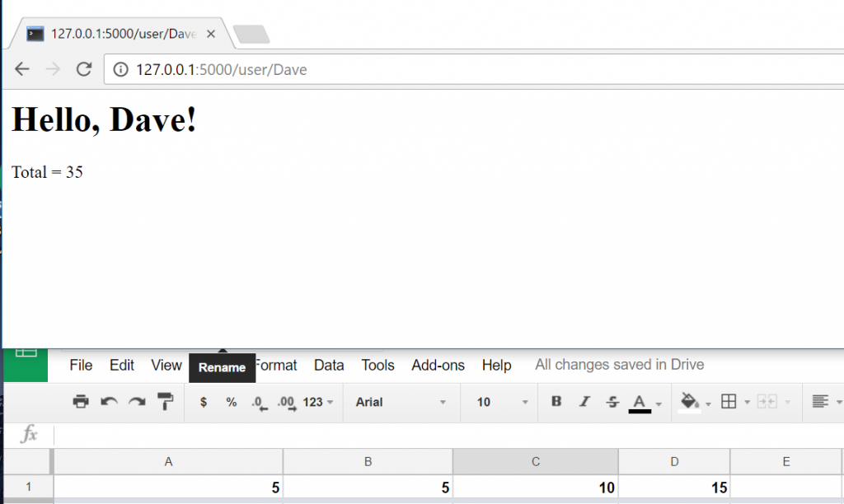Viewport: 844px width, 504px height.
Task: Toggle strikethrough formatting
Action: 612,402
